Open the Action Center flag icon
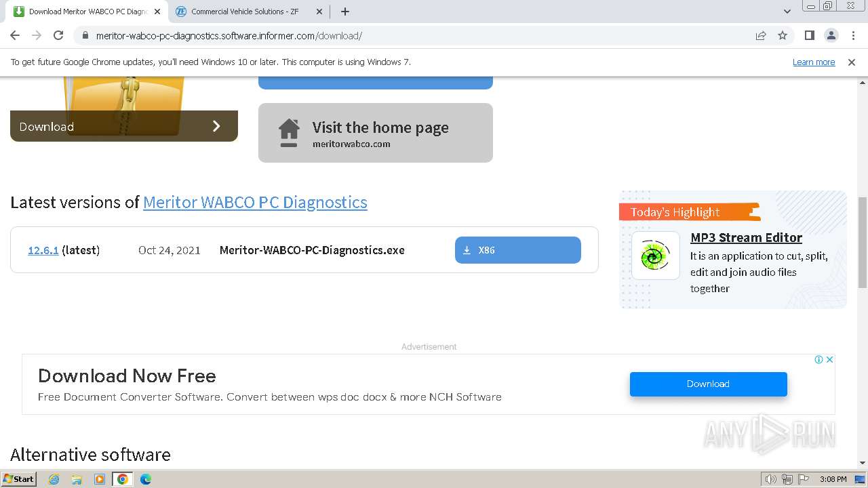Image resolution: width=868 pixels, height=488 pixels. tap(804, 479)
